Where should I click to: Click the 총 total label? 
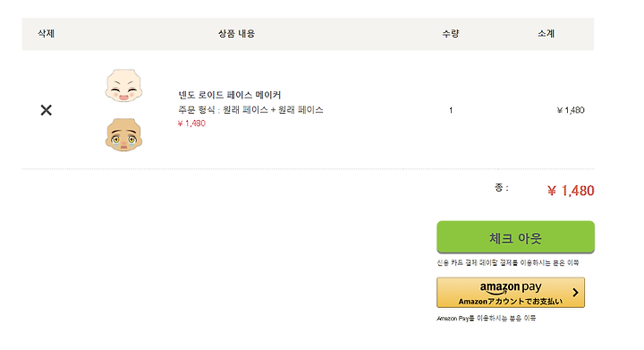click(x=502, y=188)
